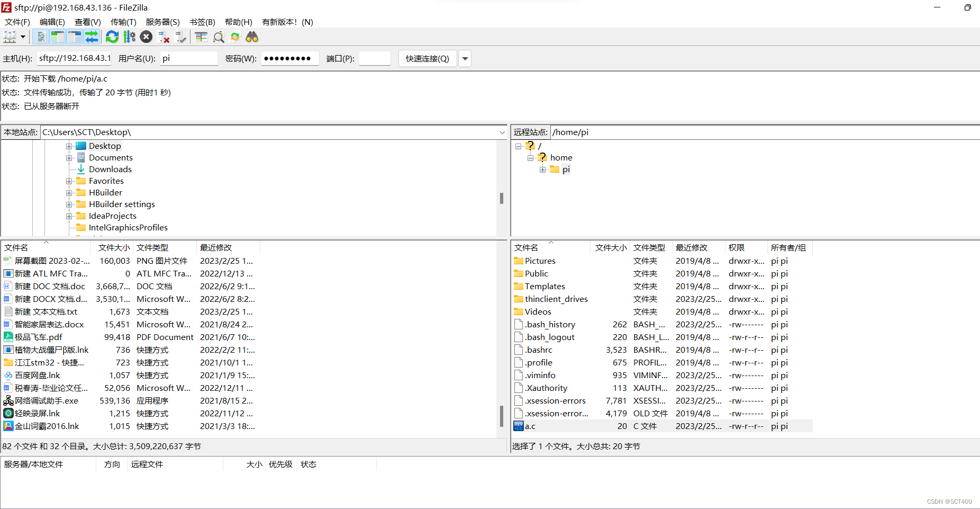980x509 pixels.
Task: Expand the Documents tree node
Action: 69,158
